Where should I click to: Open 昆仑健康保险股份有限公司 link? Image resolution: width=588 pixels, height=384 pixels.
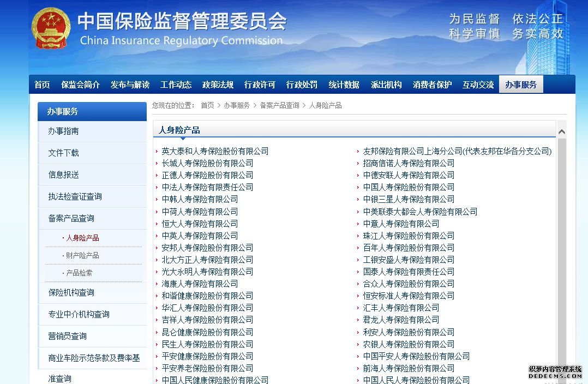click(x=207, y=332)
